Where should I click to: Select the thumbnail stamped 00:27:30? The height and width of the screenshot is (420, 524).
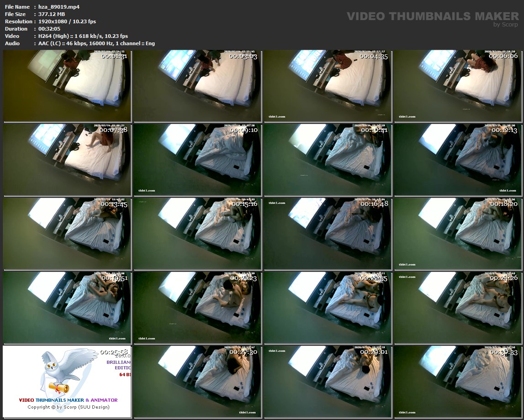pyautogui.click(x=197, y=382)
